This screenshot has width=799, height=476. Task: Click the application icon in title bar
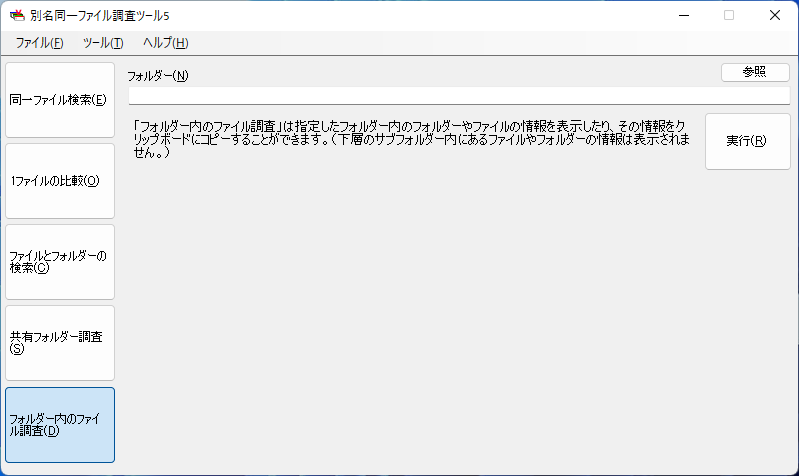[17, 15]
